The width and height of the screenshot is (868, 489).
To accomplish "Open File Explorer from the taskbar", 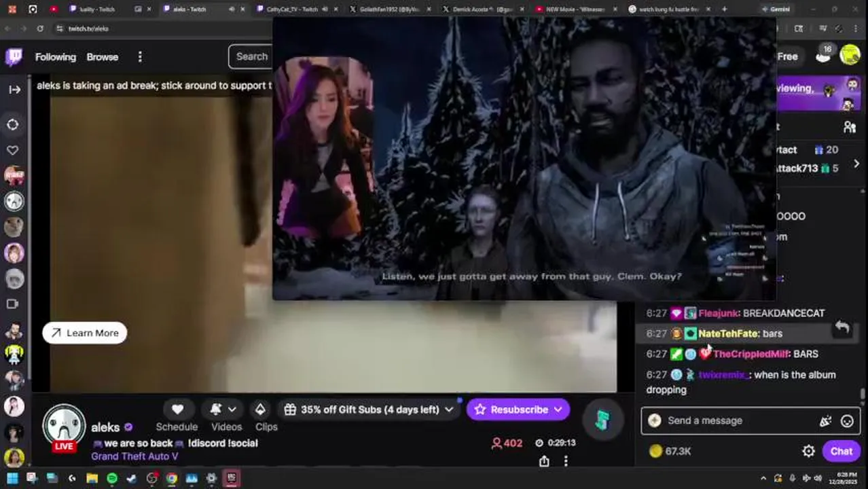I will coord(92,478).
